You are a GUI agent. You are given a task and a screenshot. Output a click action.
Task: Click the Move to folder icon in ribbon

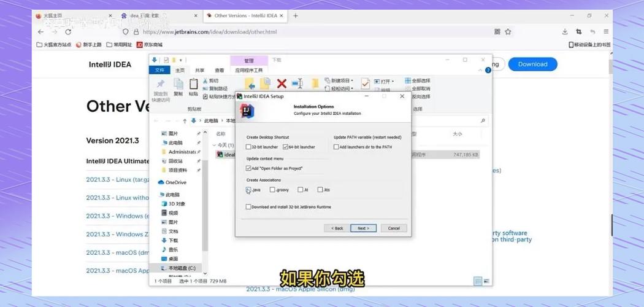[x=250, y=84]
